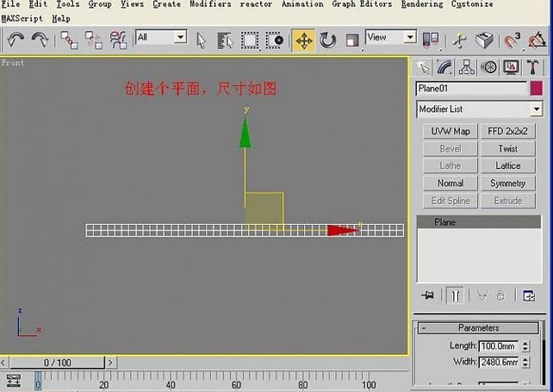The image size is (553, 392).
Task: Open the Tools menu
Action: 68,4
